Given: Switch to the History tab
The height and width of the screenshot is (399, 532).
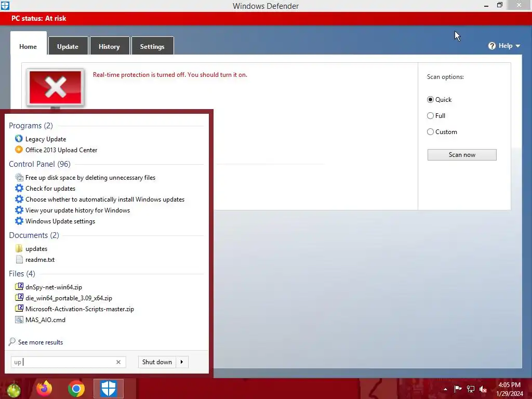Looking at the screenshot, I should click(109, 46).
